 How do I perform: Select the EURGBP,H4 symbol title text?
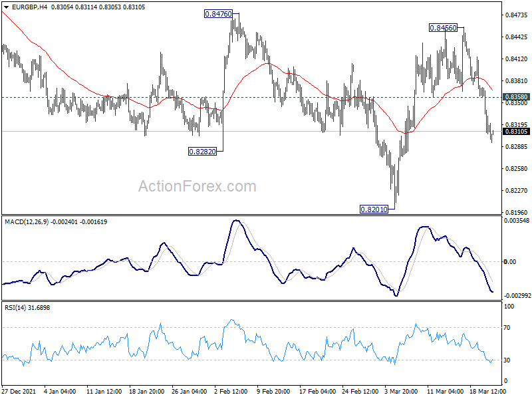(x=29, y=7)
